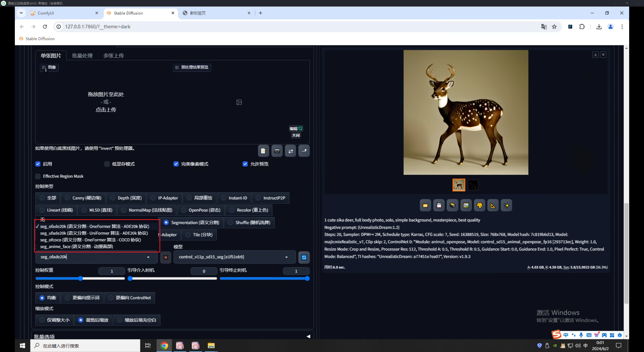Download the gallery image via top-right icon
Viewport: 644px width, 352px height.
coord(595,55)
